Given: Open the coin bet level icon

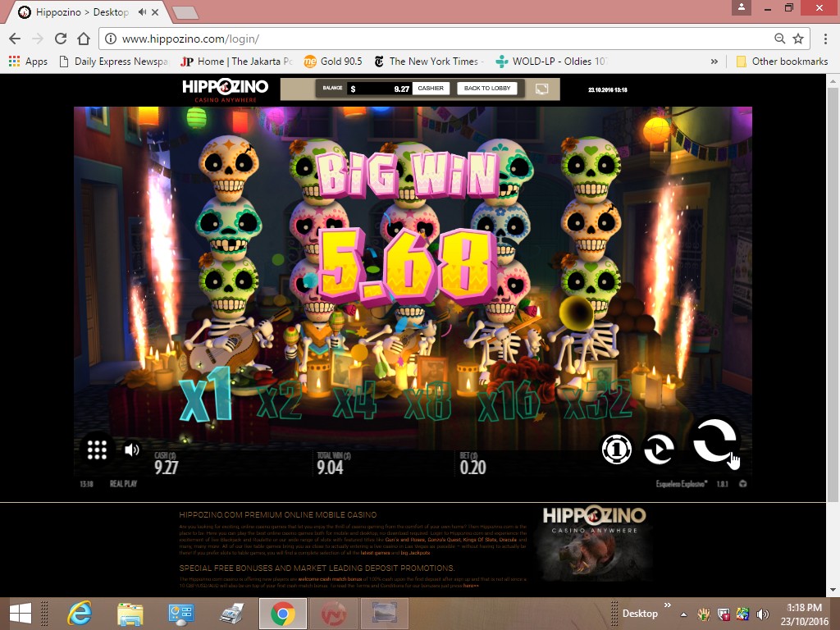Looking at the screenshot, I should 616,450.
